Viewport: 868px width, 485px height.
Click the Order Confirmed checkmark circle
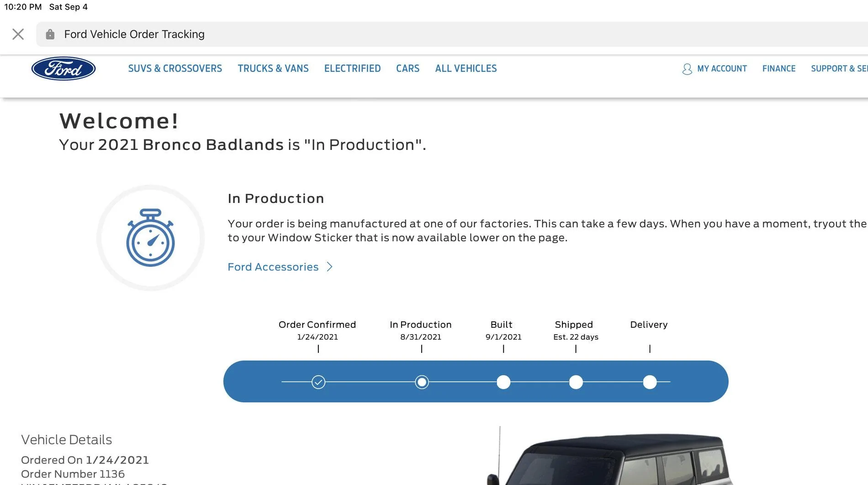point(318,382)
